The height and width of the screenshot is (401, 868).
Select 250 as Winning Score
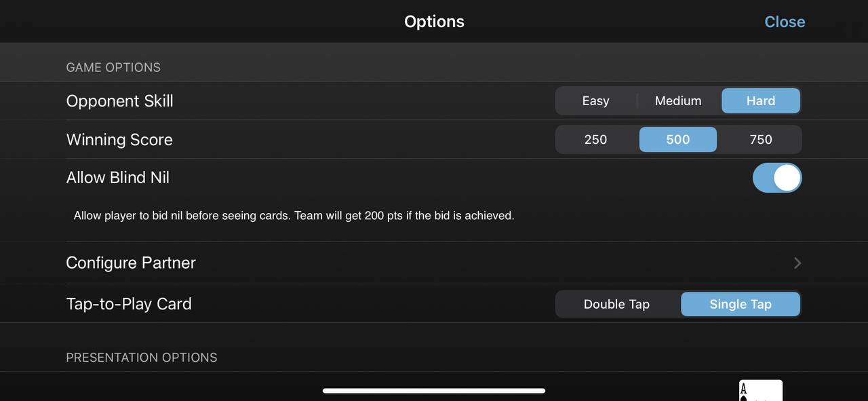tap(596, 140)
